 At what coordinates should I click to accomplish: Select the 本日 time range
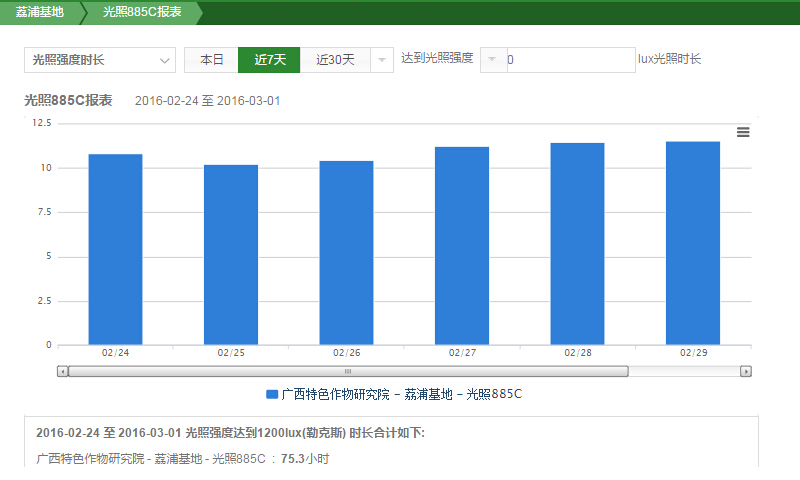(x=211, y=60)
